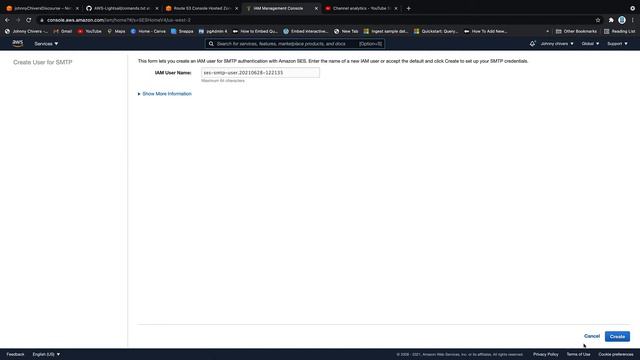The image size is (640, 360).
Task: Close the IAM Management Console tab
Action: coord(316,8)
